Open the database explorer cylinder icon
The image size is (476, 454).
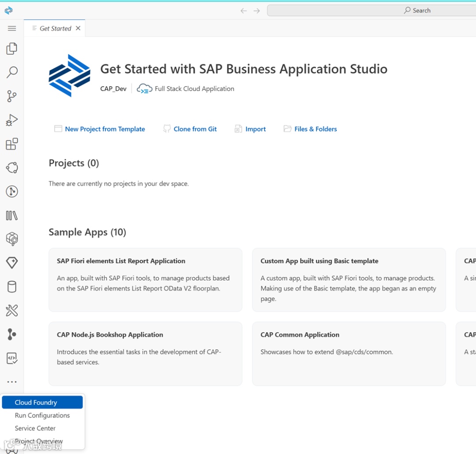tap(12, 287)
